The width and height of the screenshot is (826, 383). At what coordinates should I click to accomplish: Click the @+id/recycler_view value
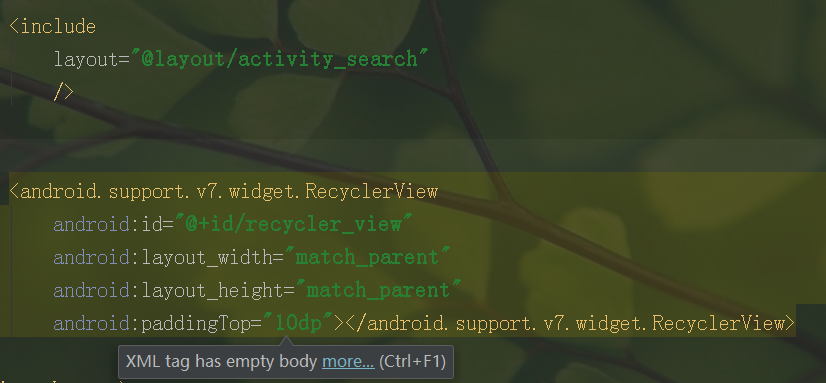[293, 224]
